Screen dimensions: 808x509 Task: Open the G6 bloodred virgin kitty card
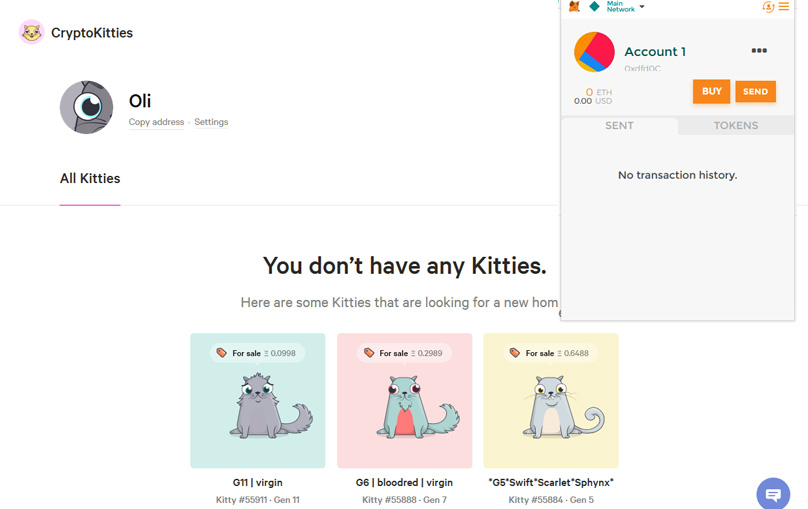pyautogui.click(x=405, y=401)
